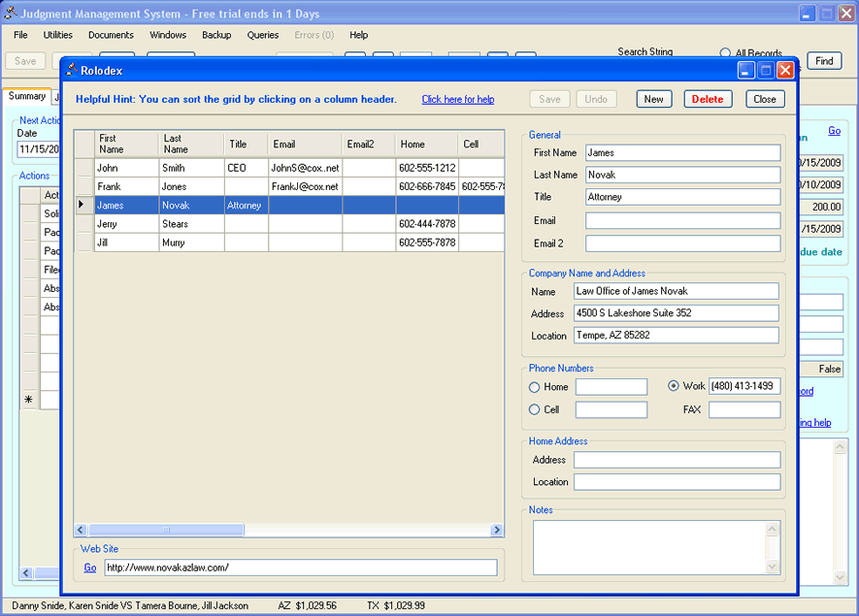Click the grid's left scroll arrow

tap(83, 531)
